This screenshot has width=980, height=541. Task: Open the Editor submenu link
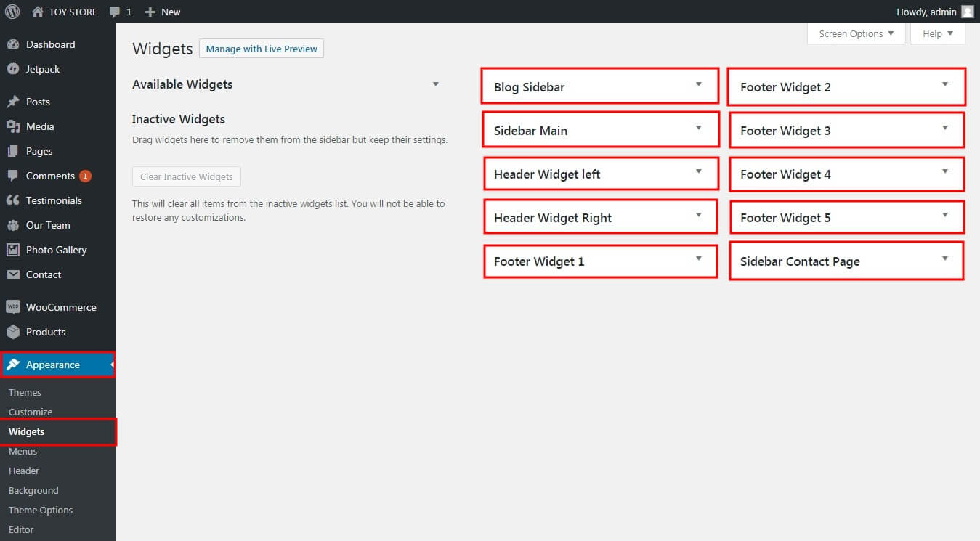pyautogui.click(x=21, y=529)
